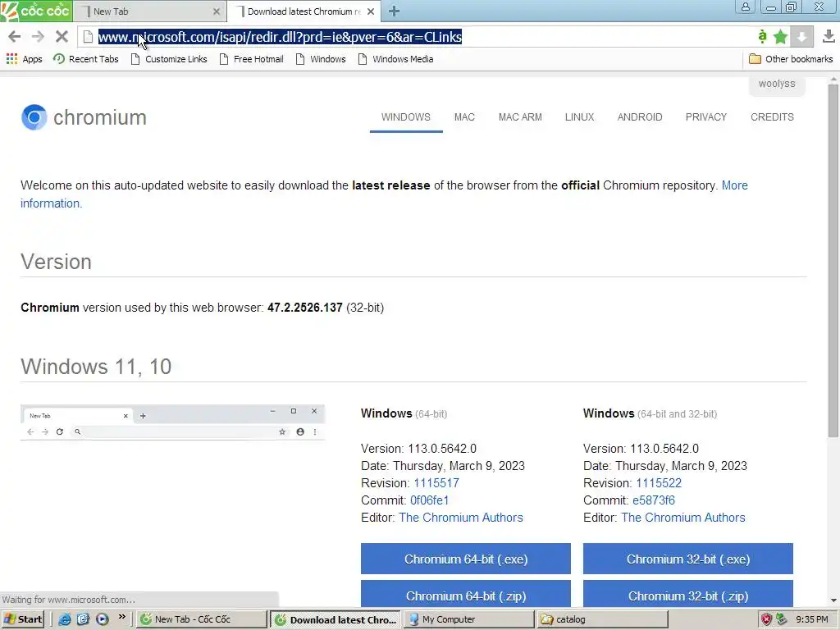This screenshot has height=630, width=840.
Task: Open the Free Hotmail bookmark
Action: [252, 59]
